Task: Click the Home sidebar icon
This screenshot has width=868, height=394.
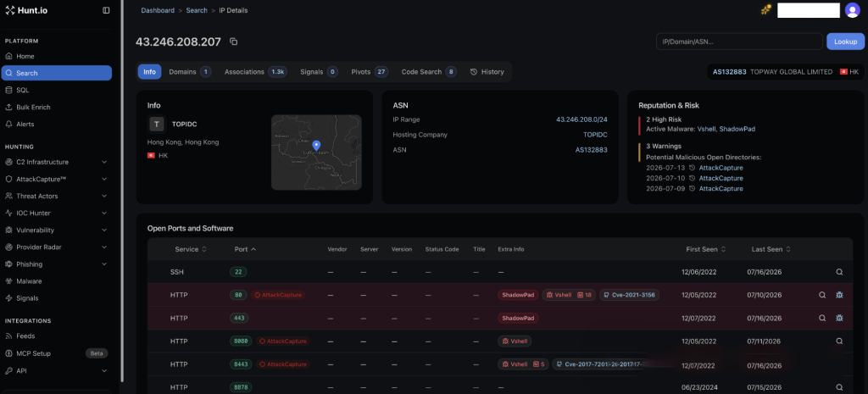Action: (8, 57)
